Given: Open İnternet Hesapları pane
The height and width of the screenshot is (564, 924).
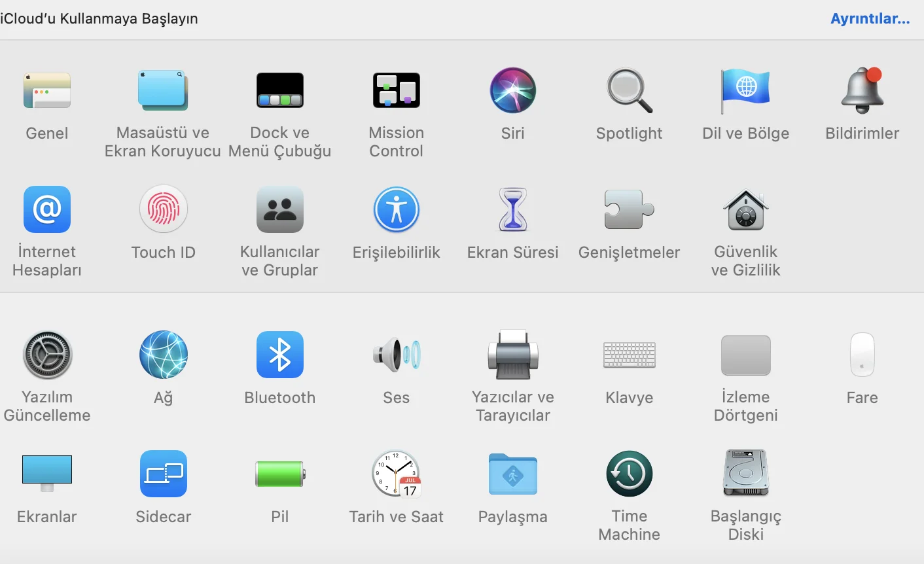Looking at the screenshot, I should coord(47,210).
